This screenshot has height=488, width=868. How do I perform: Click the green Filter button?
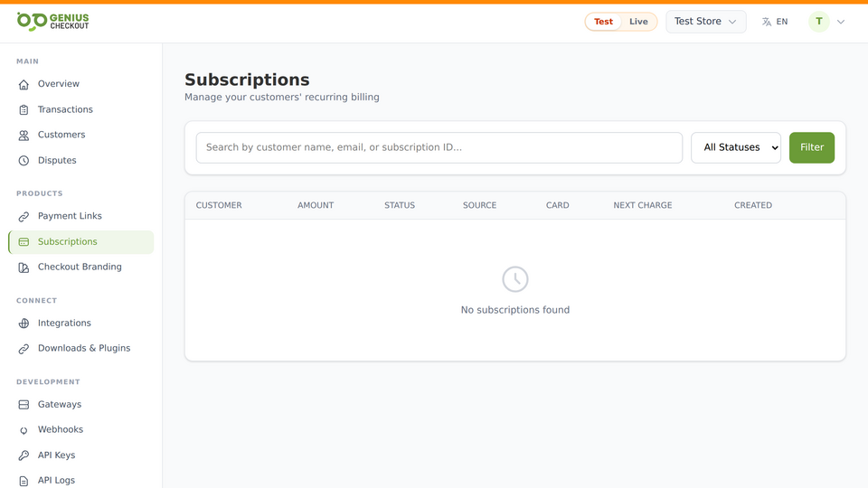click(x=812, y=147)
